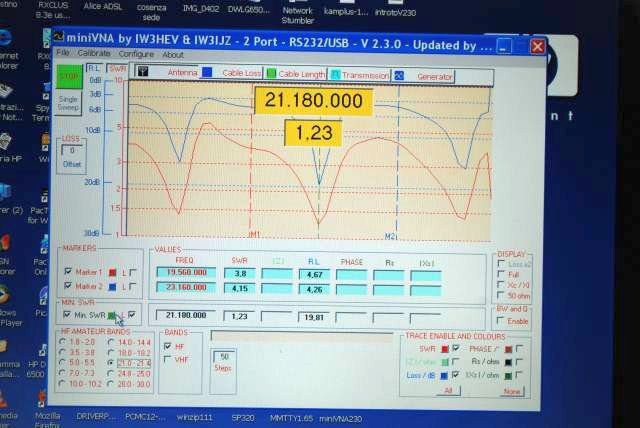
Task: Click the Steps input field showing 50
Action: tap(224, 356)
